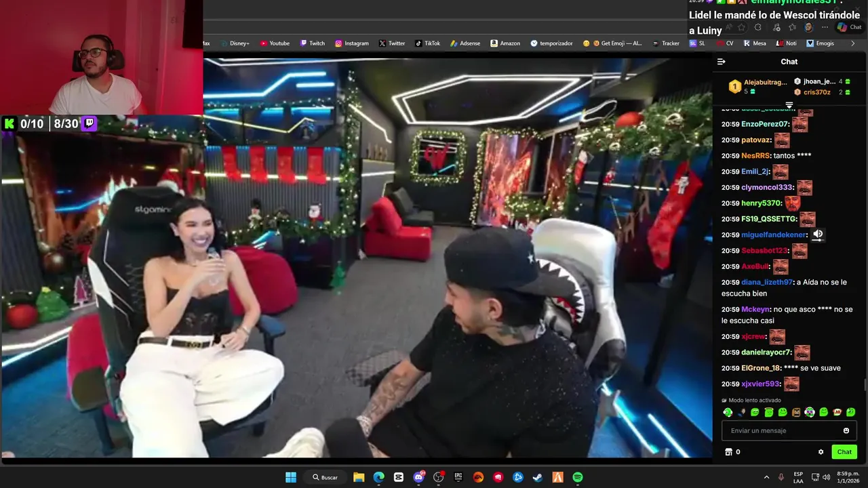Open the Twitter bookmark
Screen dimensions: 868x488
click(x=392, y=43)
